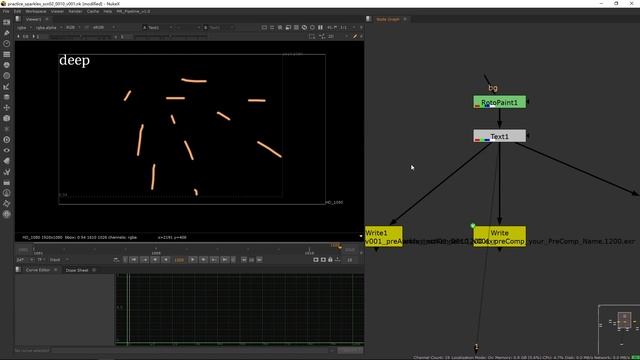Open the sRGB viewer process dropdown

pos(104,27)
